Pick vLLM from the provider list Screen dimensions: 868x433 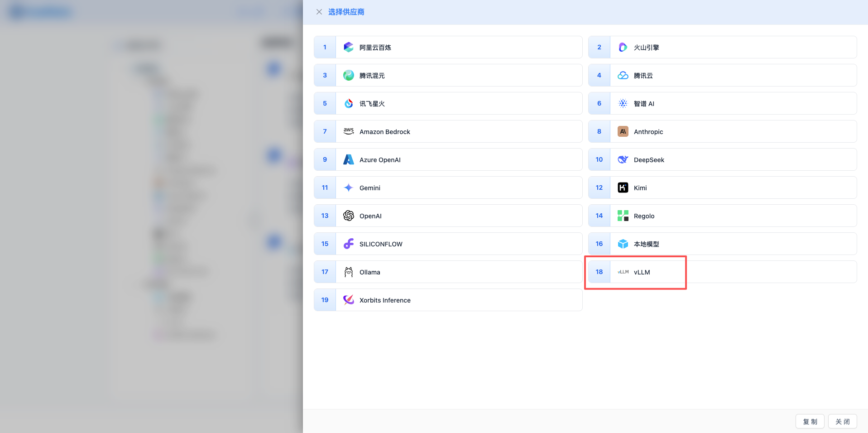[x=722, y=272]
